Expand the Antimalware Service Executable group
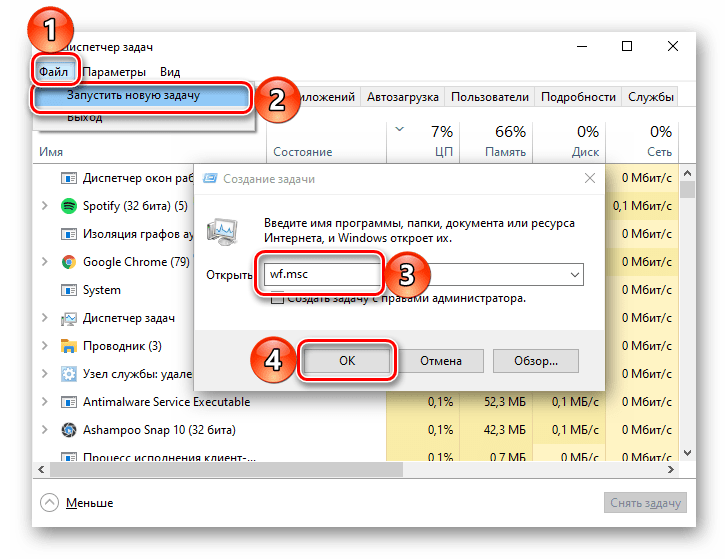This screenshot has height=559, width=728. click(45, 402)
